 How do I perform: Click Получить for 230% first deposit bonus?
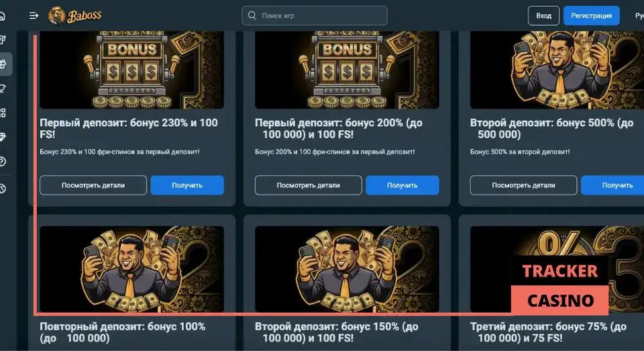tap(187, 185)
